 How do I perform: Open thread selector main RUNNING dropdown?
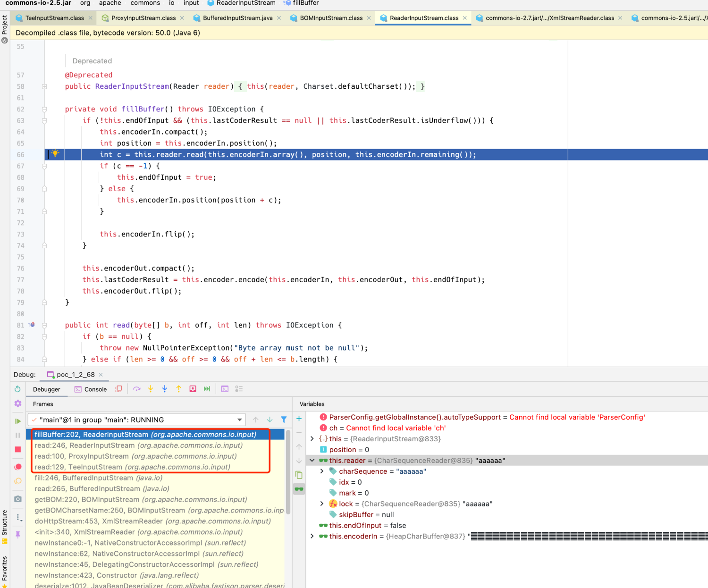point(137,420)
